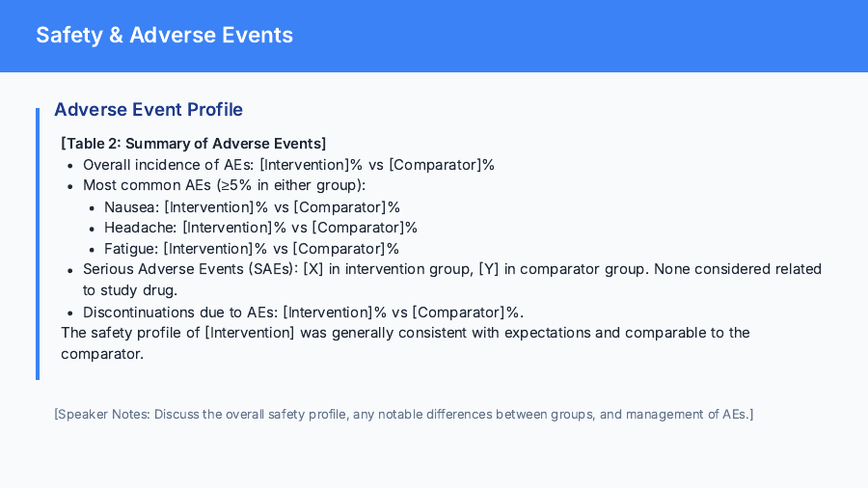
Task: Click the "Table 2: Summary of Adverse Events" caption
Action: click(193, 144)
